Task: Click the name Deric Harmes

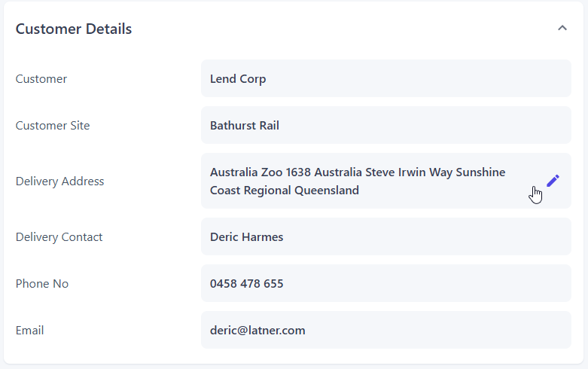Action: pyautogui.click(x=247, y=237)
